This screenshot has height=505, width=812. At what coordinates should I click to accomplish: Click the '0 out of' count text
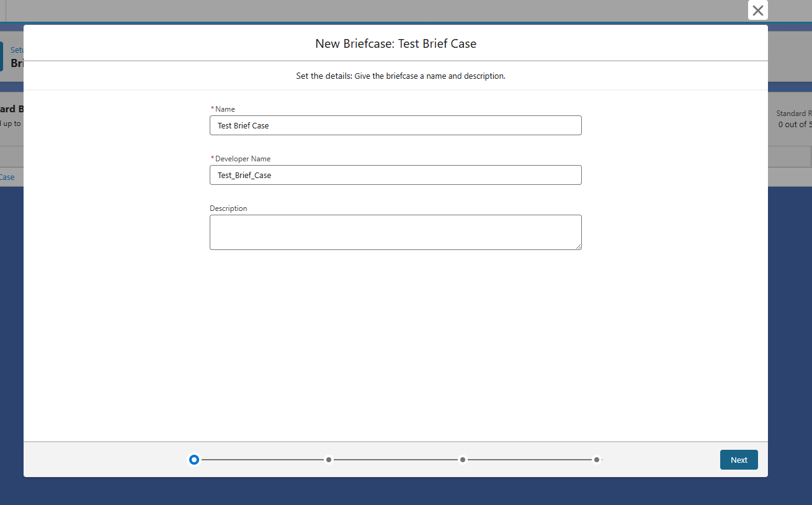tap(792, 124)
